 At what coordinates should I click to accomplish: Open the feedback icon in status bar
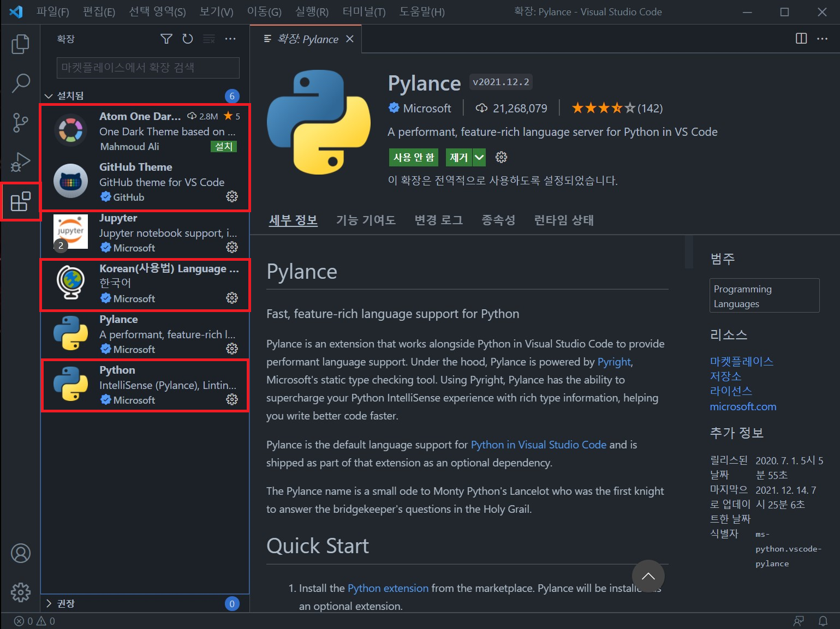799,621
